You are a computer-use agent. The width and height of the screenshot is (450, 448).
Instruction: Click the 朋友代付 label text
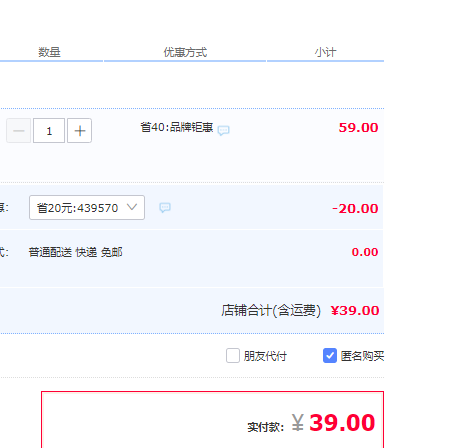(265, 356)
